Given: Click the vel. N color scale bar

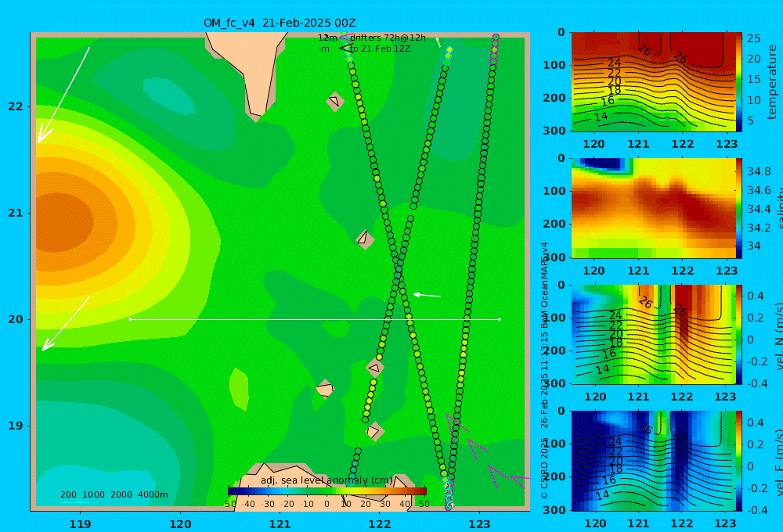Looking at the screenshot, I should pos(739,334).
